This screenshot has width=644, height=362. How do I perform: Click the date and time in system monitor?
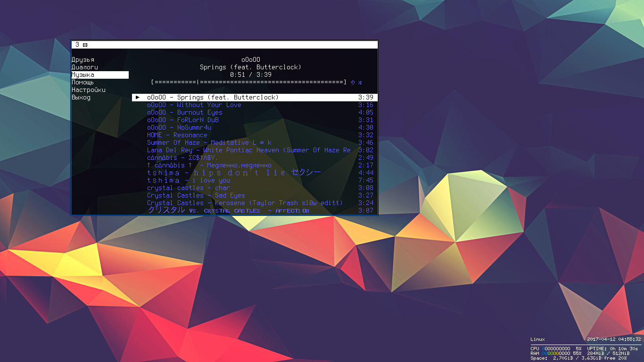(614, 339)
